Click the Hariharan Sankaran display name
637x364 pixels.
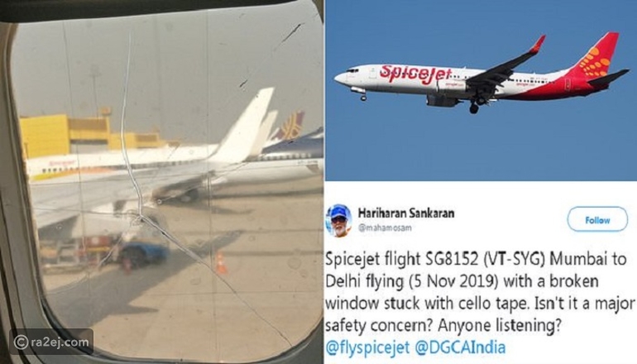pos(406,213)
